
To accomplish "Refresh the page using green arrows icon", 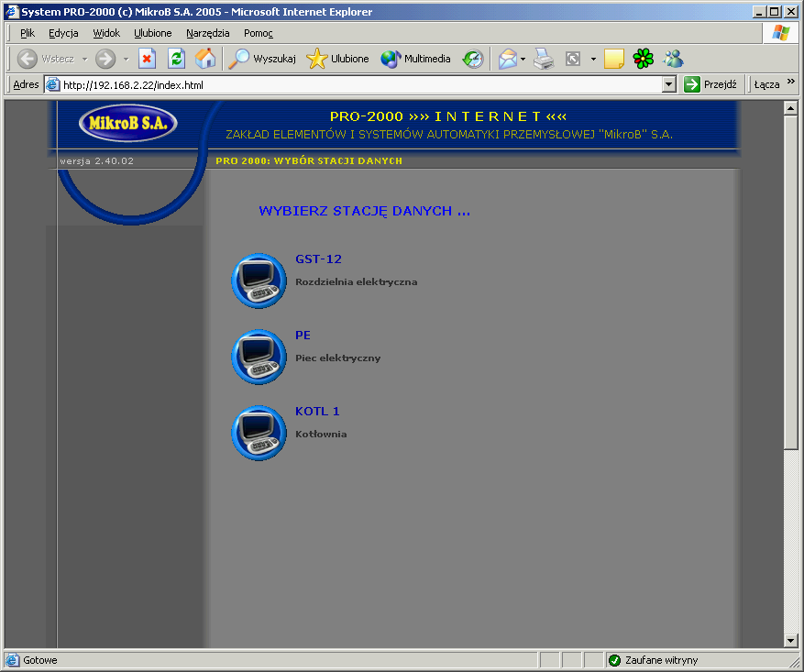I will pyautogui.click(x=176, y=59).
